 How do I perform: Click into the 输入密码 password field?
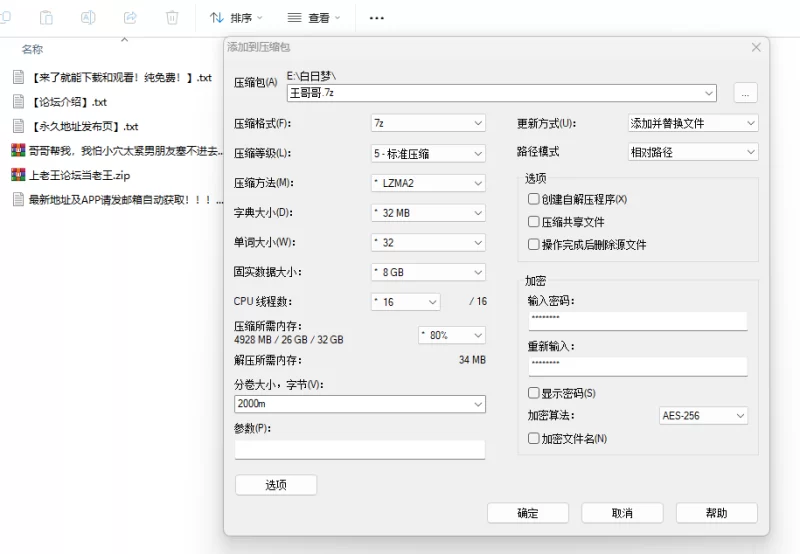pos(637,320)
